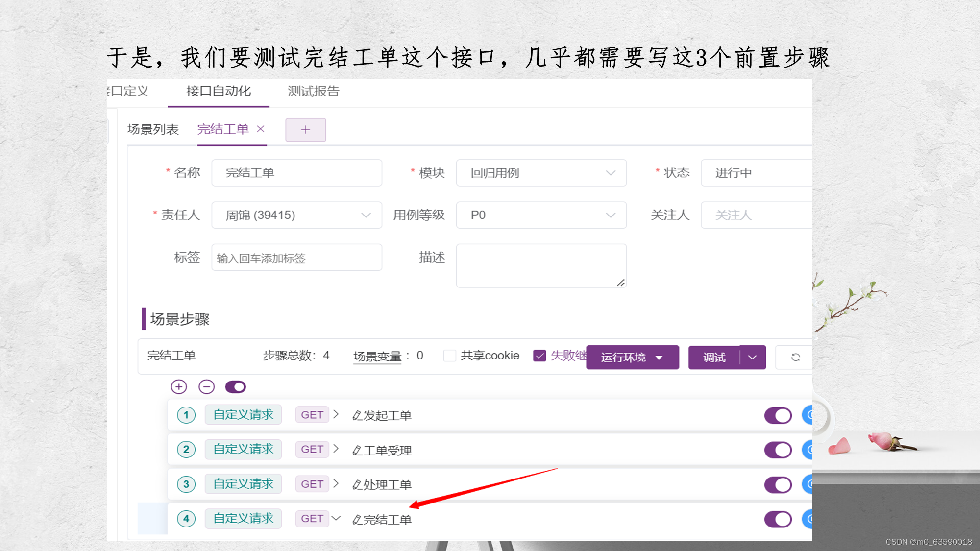Open the 责任人 dropdown 周锦 (39415)
The height and width of the screenshot is (551, 980).
pyautogui.click(x=296, y=215)
